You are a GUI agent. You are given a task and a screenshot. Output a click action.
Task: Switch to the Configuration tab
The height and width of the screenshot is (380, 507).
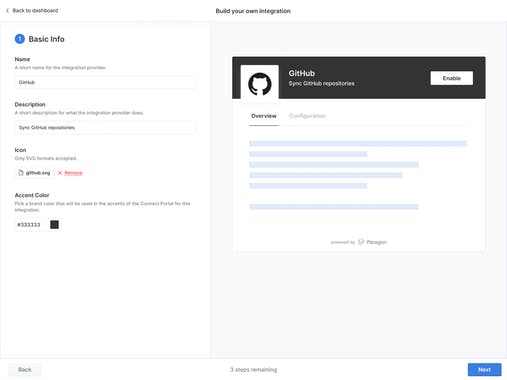[307, 116]
